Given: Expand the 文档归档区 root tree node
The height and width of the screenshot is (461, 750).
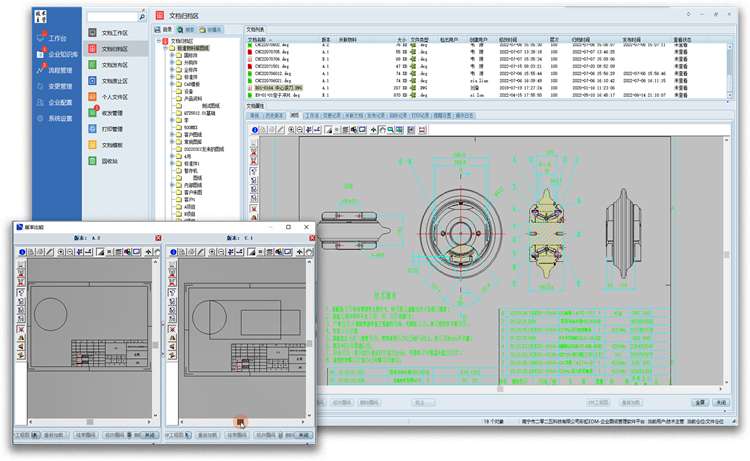Looking at the screenshot, I should (x=160, y=41).
